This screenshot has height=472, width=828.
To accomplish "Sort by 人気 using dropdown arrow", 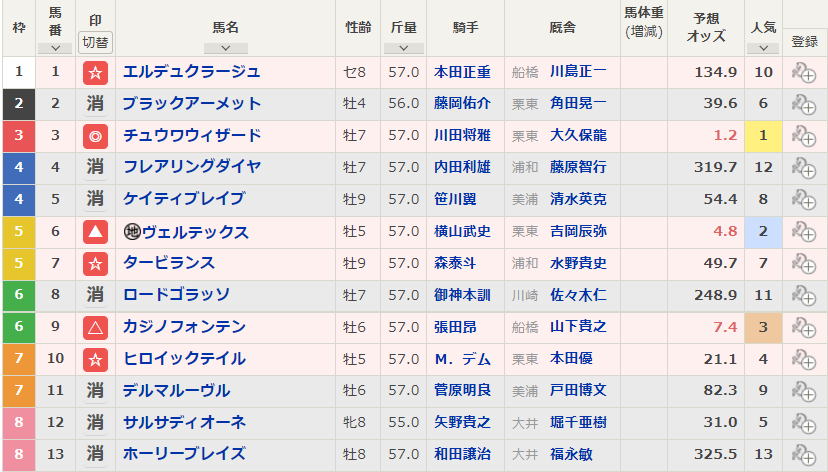I will (763, 48).
